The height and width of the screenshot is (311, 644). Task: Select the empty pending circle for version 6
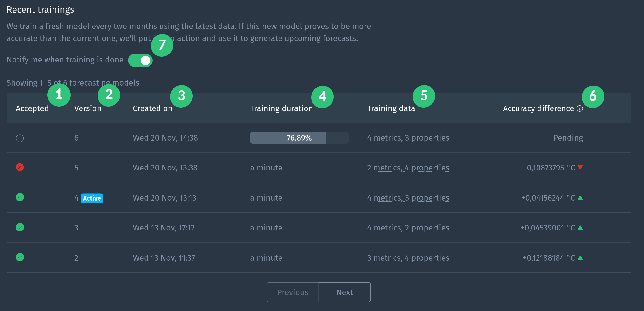[20, 138]
